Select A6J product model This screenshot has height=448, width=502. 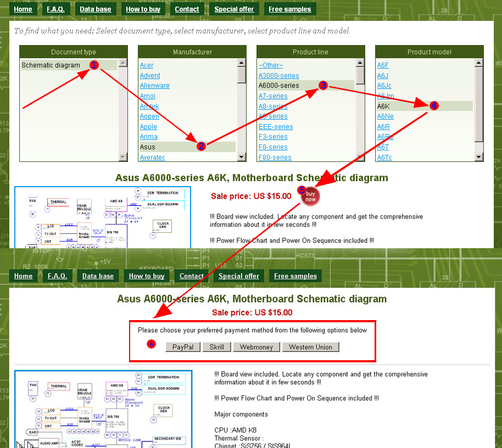pyautogui.click(x=383, y=76)
